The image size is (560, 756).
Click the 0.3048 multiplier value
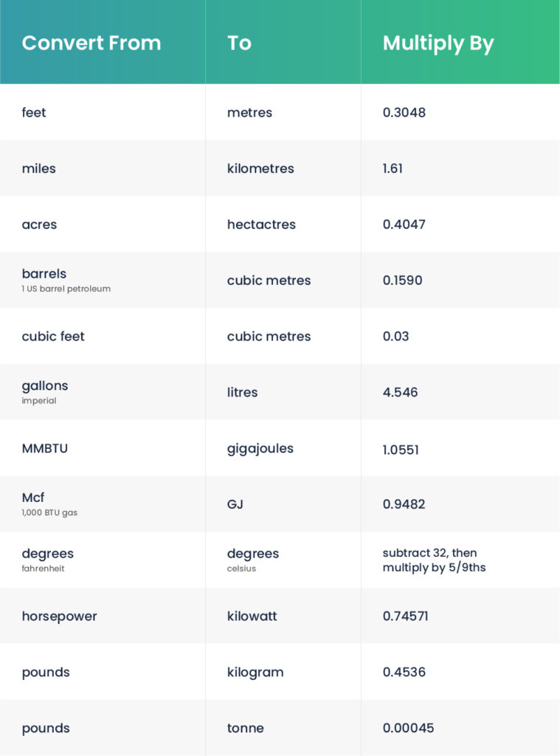pyautogui.click(x=404, y=112)
